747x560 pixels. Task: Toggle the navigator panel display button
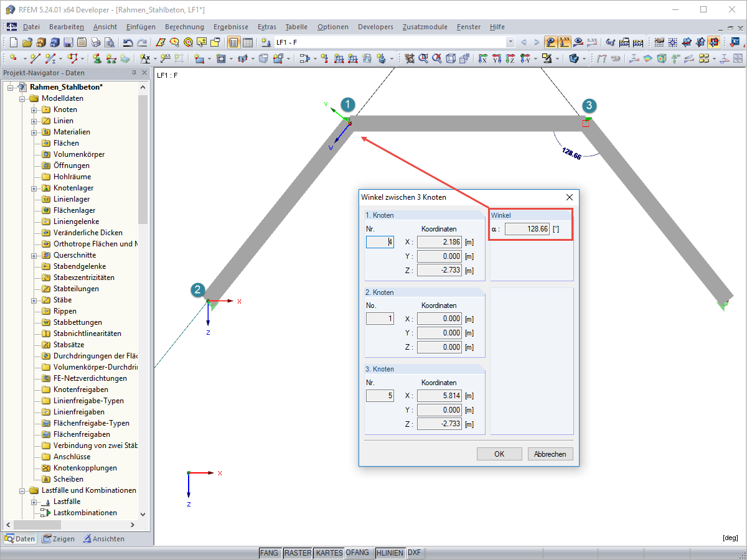point(234,42)
